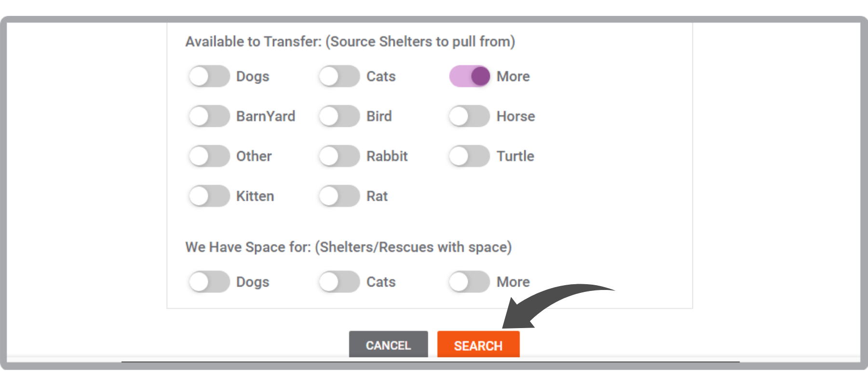The image size is (868, 386).
Task: Click the BarnYard label text
Action: point(266,116)
